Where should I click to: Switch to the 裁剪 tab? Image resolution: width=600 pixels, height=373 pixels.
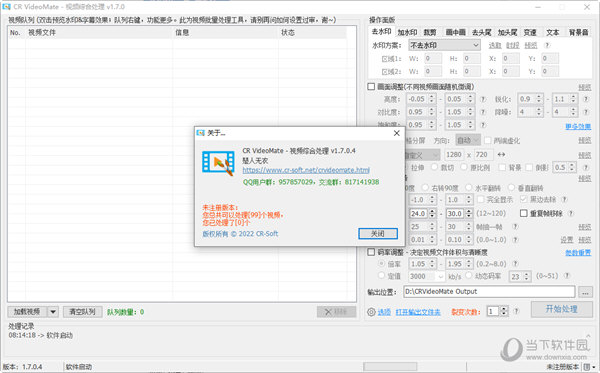pos(430,33)
